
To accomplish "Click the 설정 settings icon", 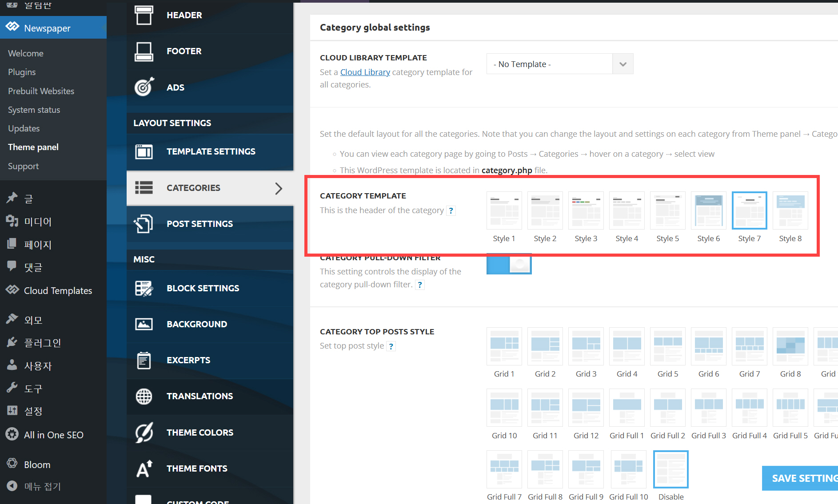I will (x=12, y=410).
